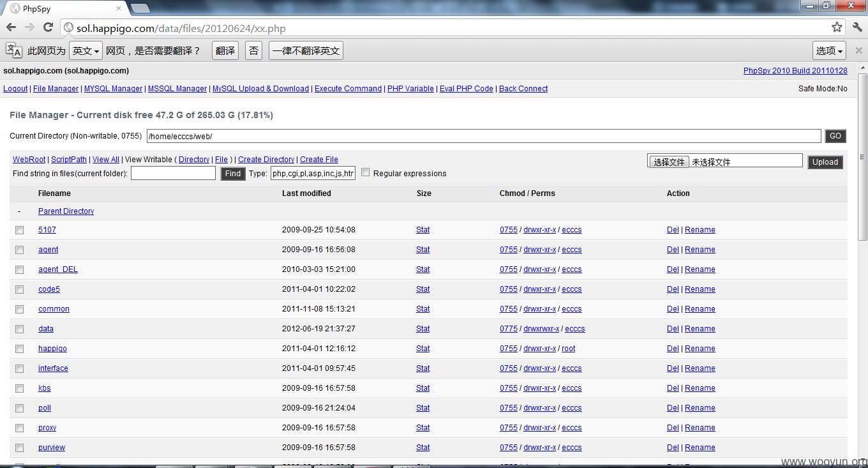Open the 英文 language dropdown
868x468 pixels.
86,51
